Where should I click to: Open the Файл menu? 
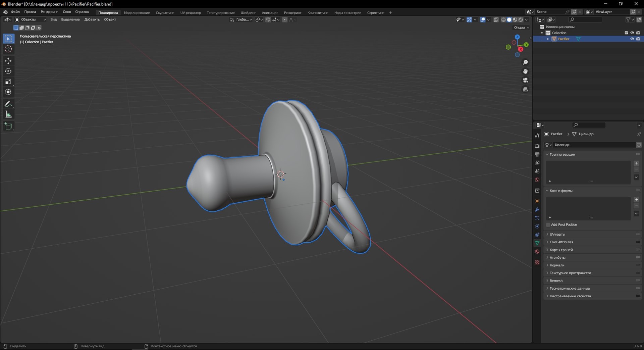coord(15,12)
